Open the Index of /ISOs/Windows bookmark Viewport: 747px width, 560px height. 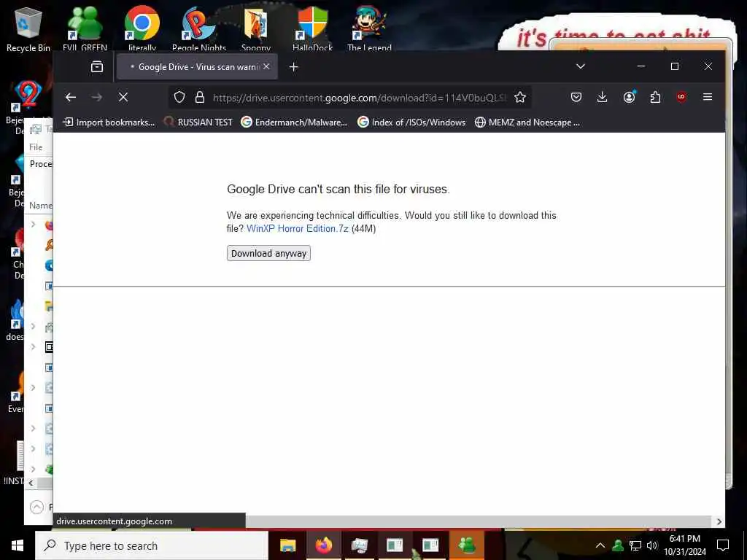411,122
